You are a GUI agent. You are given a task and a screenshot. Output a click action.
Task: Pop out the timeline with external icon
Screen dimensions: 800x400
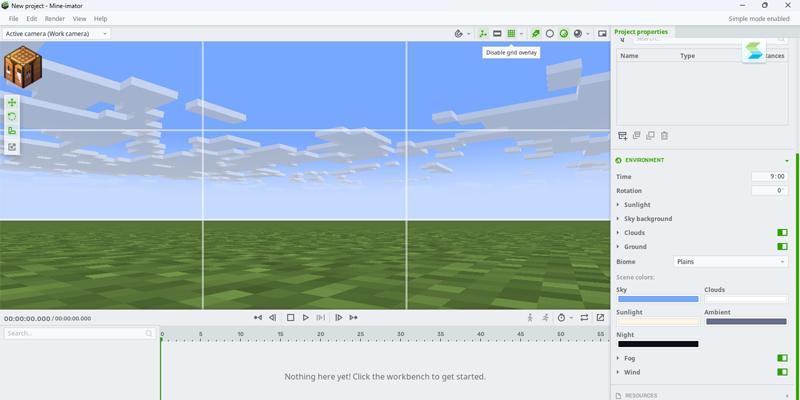[601, 317]
